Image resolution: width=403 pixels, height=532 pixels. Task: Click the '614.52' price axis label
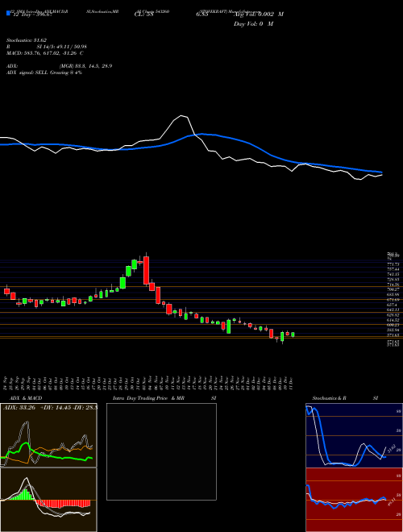(x=393, y=320)
